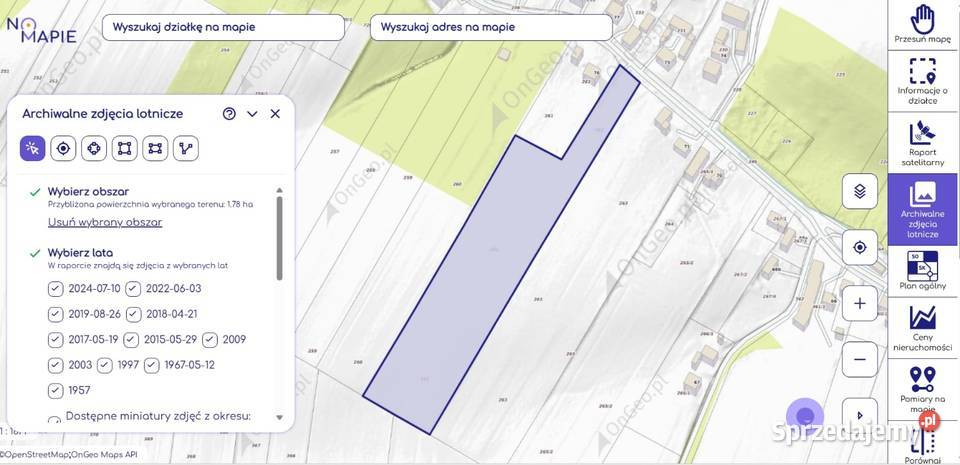Open Pomiary na mapie tool
960x465 pixels.
pos(923,388)
